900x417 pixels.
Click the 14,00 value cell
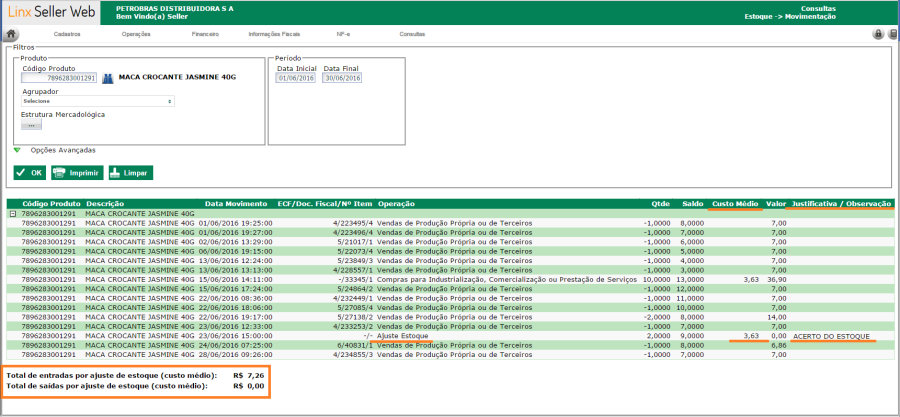tap(777, 317)
